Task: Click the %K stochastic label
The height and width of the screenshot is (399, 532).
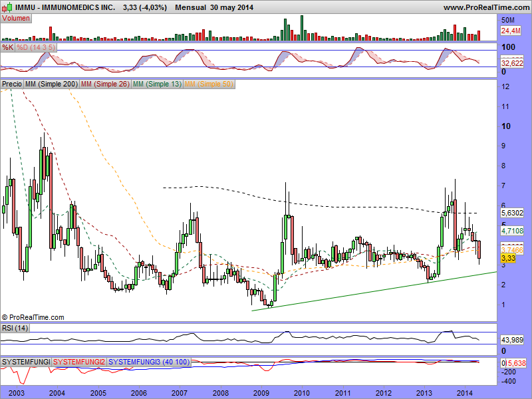Action: point(7,47)
